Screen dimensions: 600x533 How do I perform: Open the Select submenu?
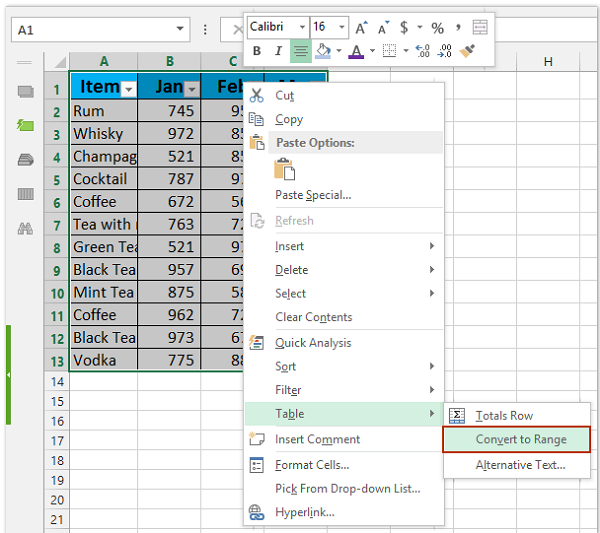[344, 293]
